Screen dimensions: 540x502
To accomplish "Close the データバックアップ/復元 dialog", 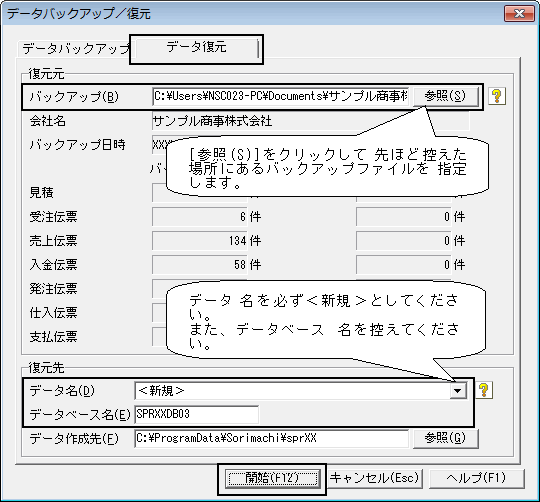I will click(519, 13).
